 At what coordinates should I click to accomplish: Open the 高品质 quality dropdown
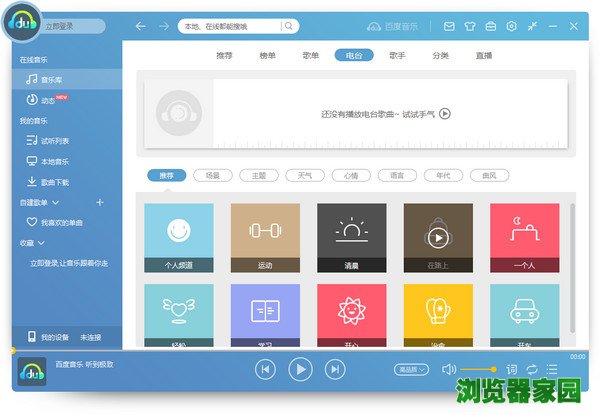[x=411, y=369]
